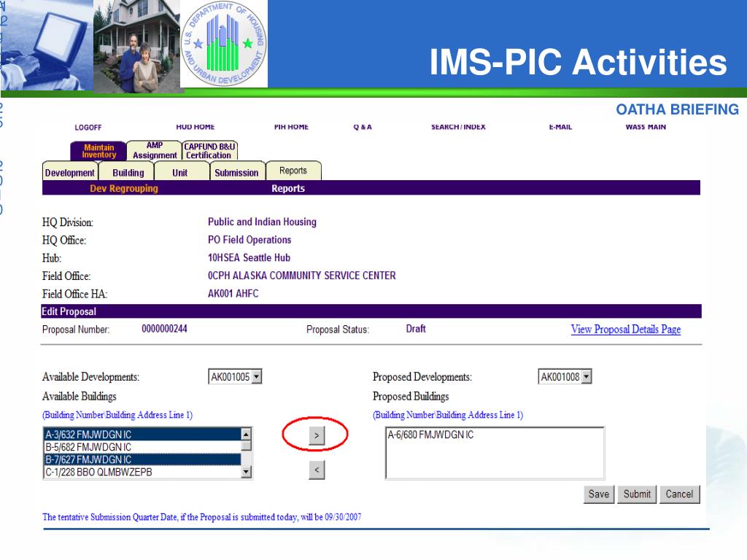The image size is (747, 560).
Task: Click the available buildings list scroll-down arrow
Action: point(246,472)
